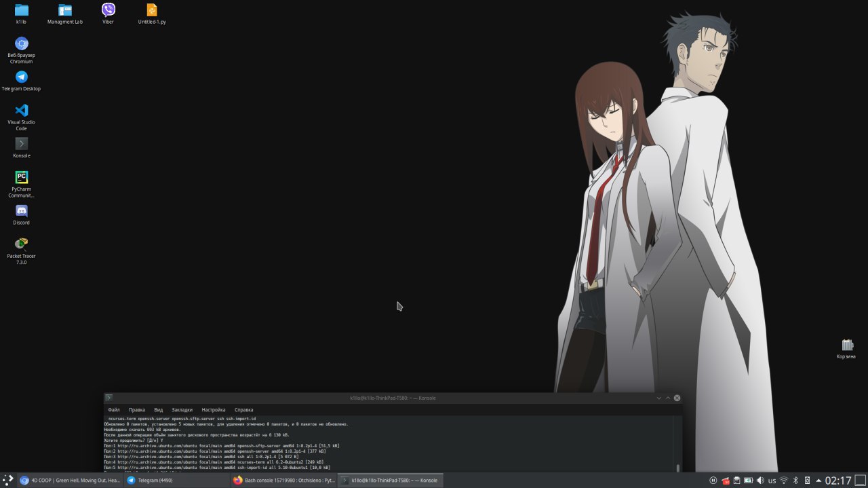
Task: Click the Konsole window title bar icon
Action: click(x=108, y=398)
